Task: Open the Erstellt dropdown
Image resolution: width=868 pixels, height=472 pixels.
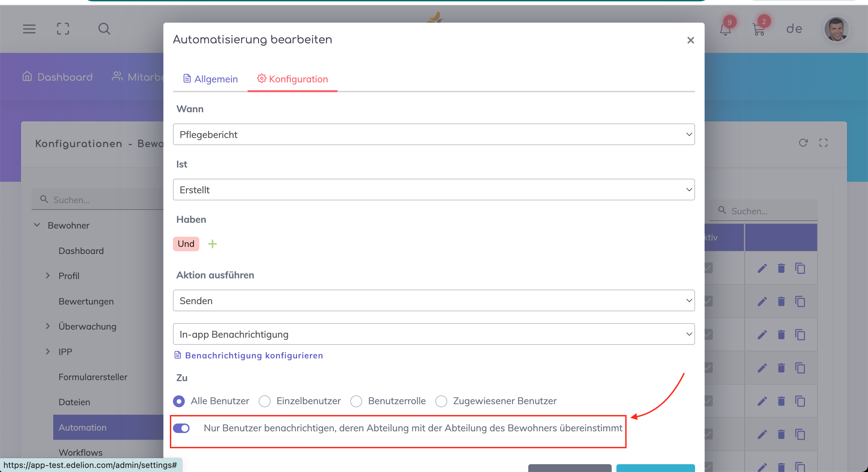Action: (434, 190)
